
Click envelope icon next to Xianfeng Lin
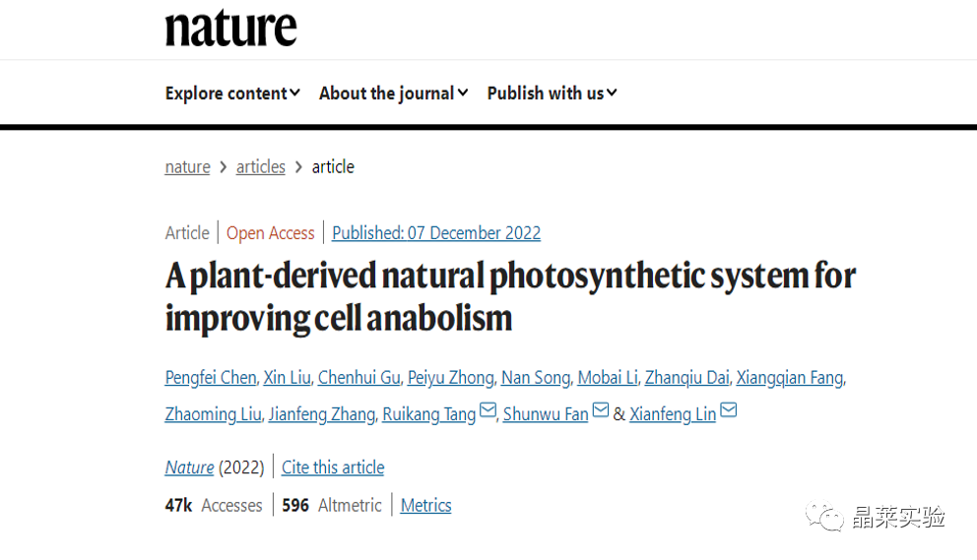(729, 412)
